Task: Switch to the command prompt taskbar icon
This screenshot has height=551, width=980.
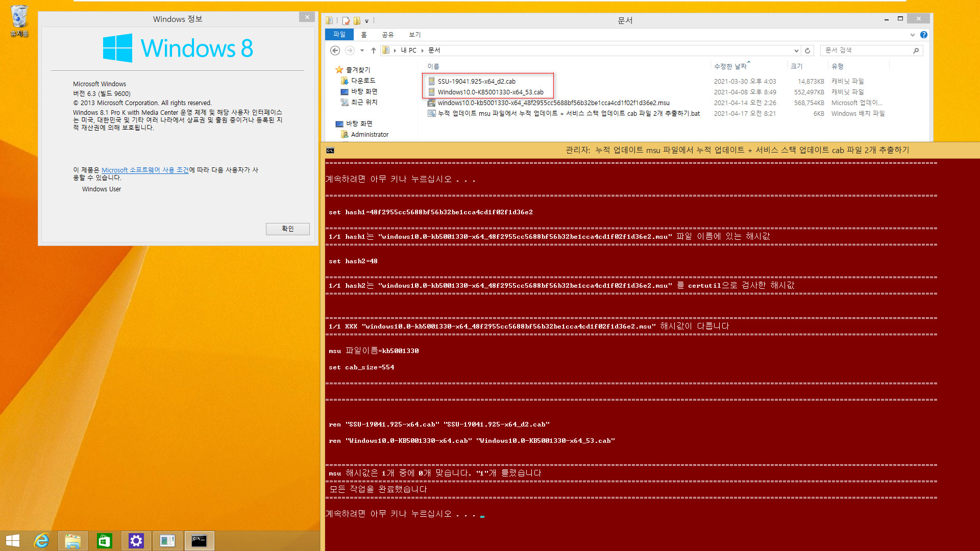Action: [200, 541]
